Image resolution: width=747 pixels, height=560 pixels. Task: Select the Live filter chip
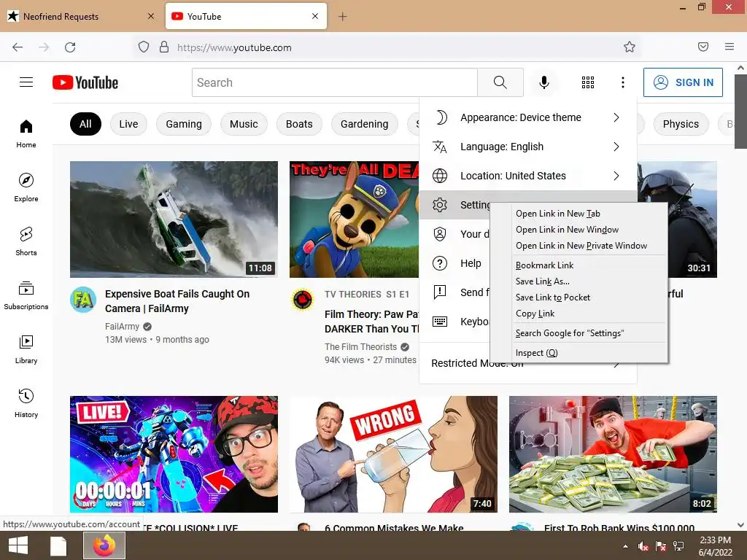[x=128, y=124]
